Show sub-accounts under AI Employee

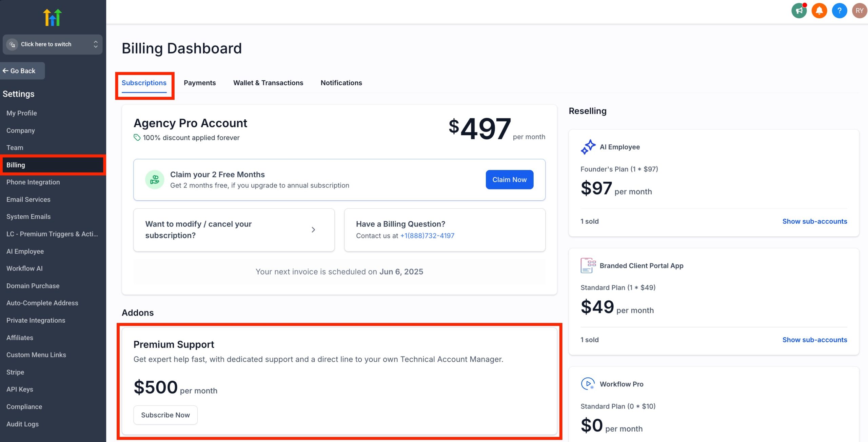[815, 221]
